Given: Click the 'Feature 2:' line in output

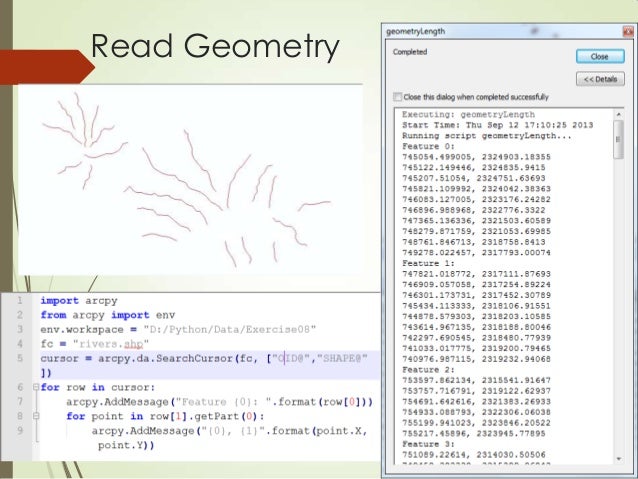Looking at the screenshot, I should point(428,370).
